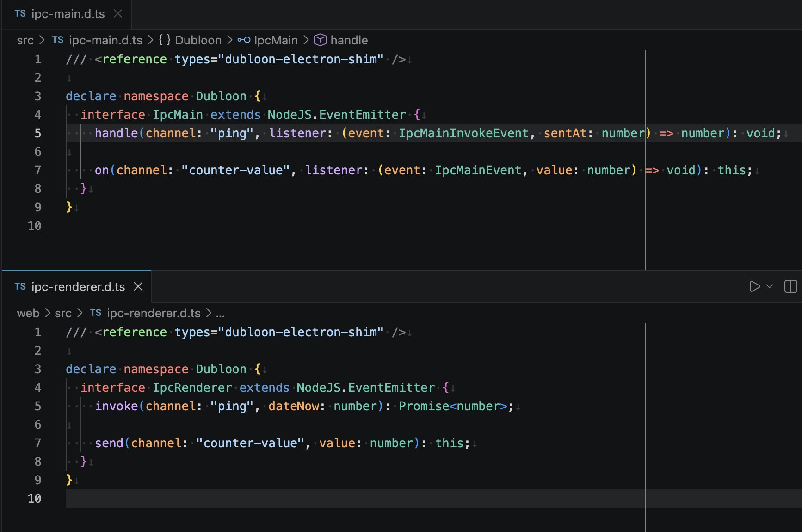Click 'IpcMainEvent' type in top editor
The image size is (802, 532).
point(478,170)
